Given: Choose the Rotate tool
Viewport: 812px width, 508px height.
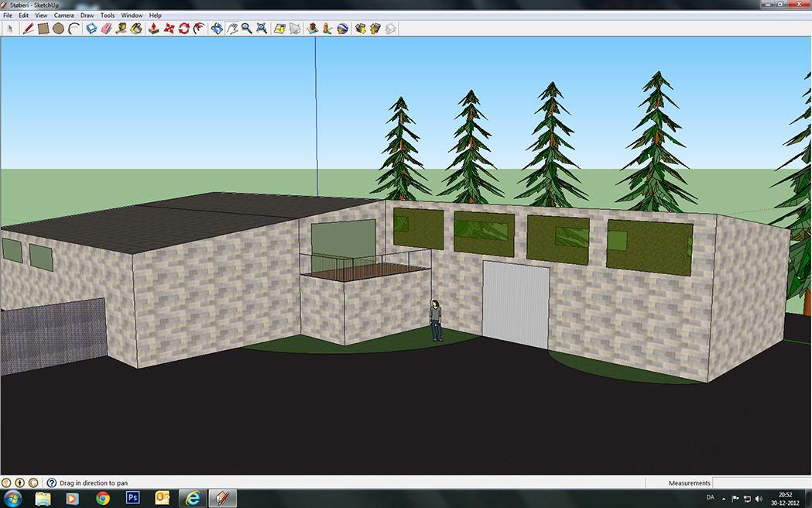Looking at the screenshot, I should [183, 29].
